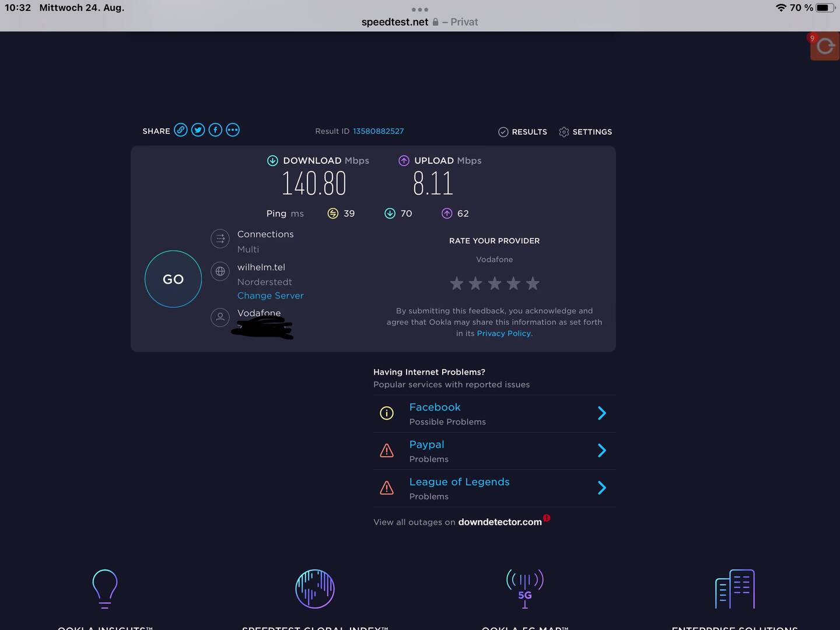Screen dimensions: 840x630
Task: Click Change Server link
Action: (x=270, y=296)
